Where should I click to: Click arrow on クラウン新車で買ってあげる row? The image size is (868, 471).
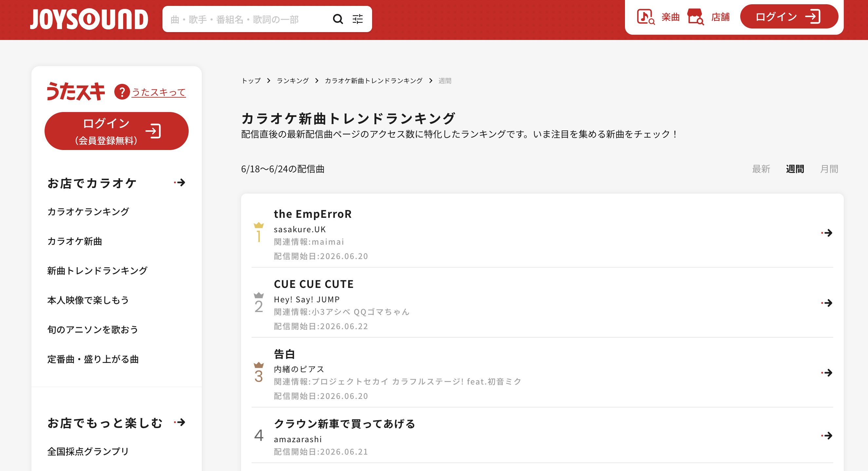(826, 436)
